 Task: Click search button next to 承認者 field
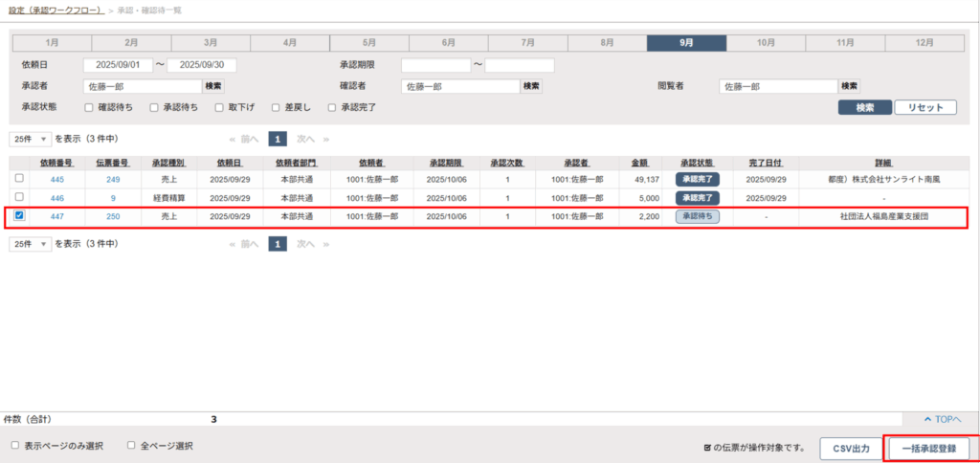pyautogui.click(x=213, y=86)
